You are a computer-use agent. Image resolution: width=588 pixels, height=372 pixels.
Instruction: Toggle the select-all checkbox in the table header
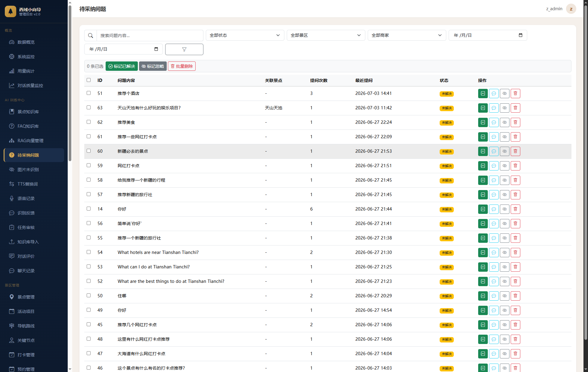(88, 80)
